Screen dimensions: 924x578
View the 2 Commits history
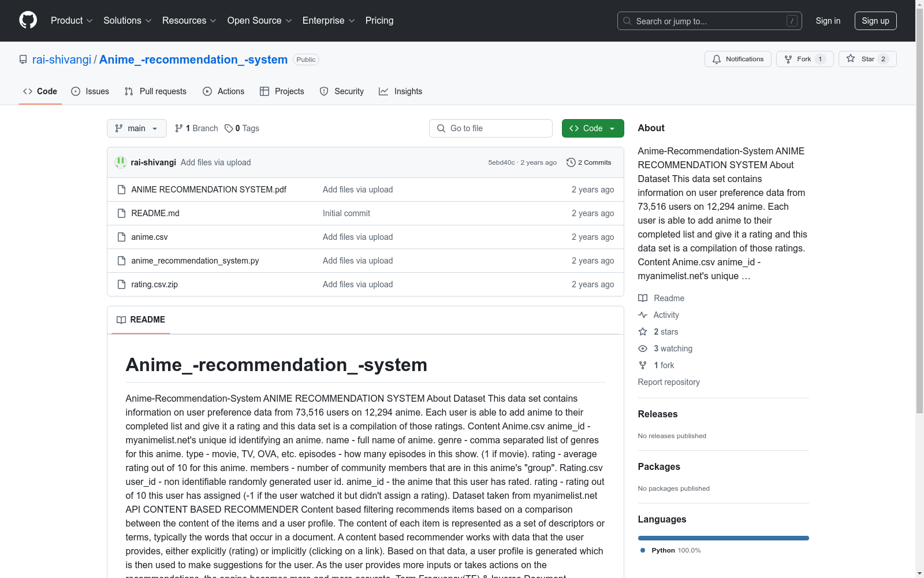point(589,162)
